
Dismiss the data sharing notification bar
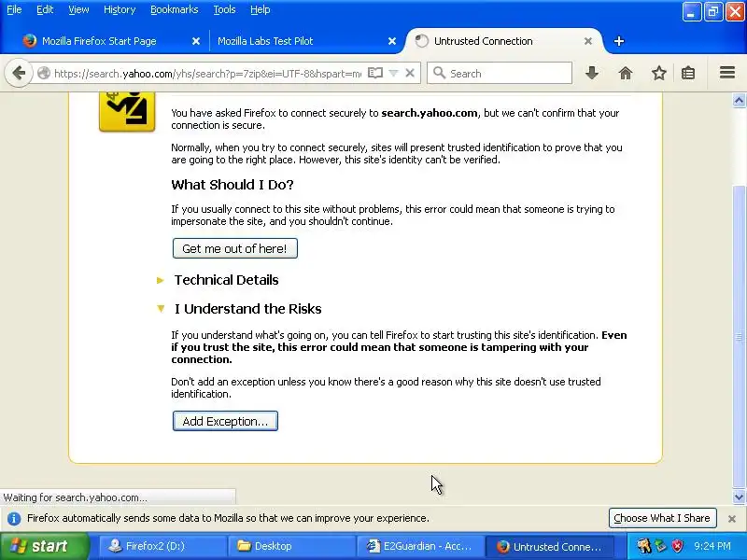pos(732,519)
